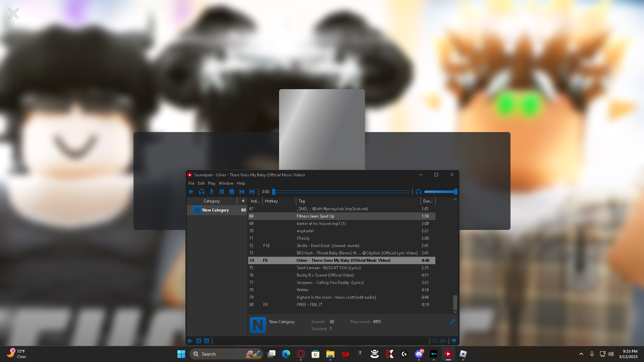This screenshot has width=644, height=362.
Task: Stop playback with the stop icon
Action: (232, 192)
